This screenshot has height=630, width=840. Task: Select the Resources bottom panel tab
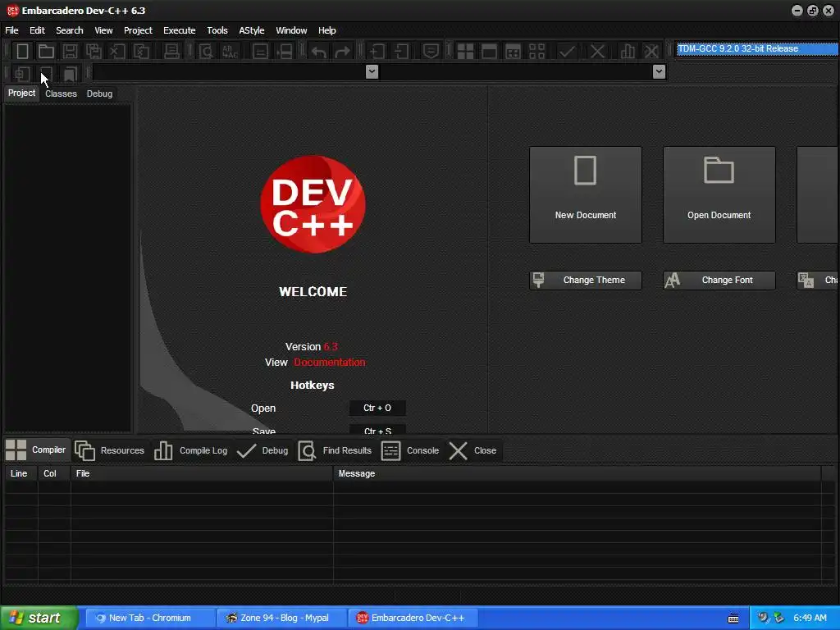click(x=110, y=450)
